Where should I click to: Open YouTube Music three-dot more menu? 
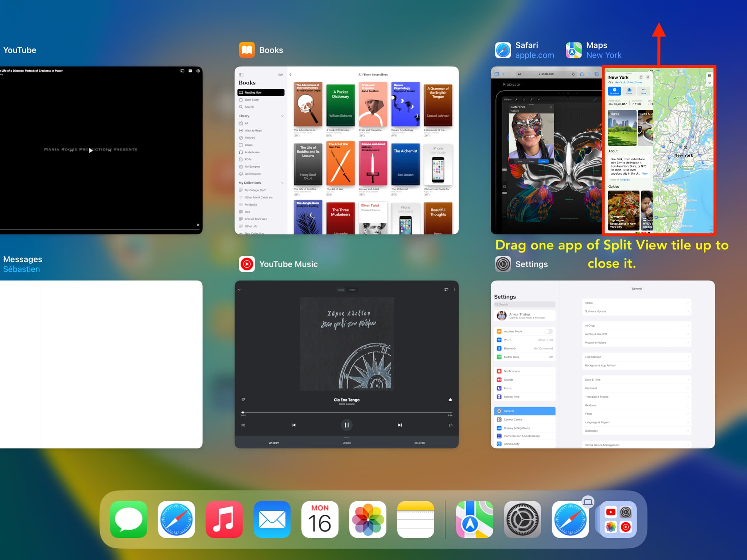pos(454,290)
